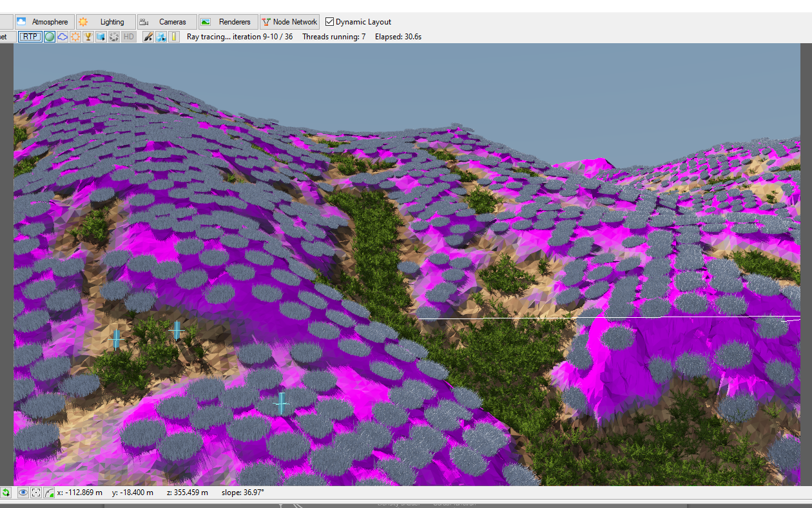This screenshot has height=508, width=812.
Task: Open the Lighting layout tab
Action: [x=106, y=22]
